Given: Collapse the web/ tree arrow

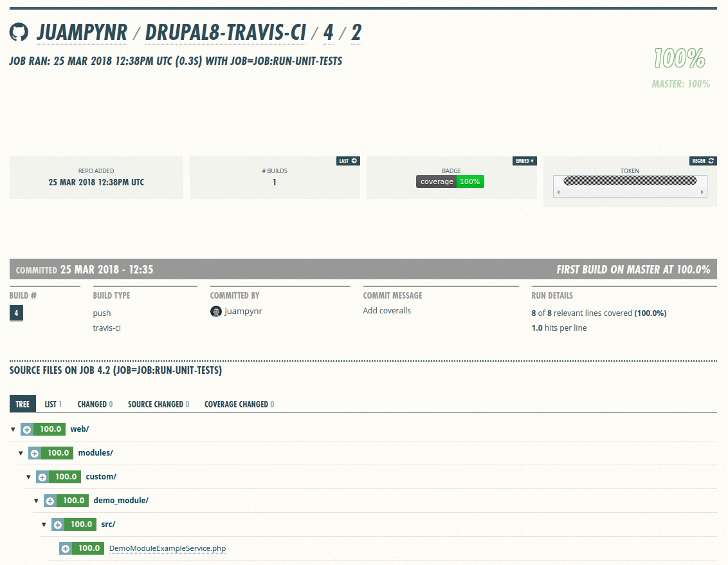Looking at the screenshot, I should point(13,429).
